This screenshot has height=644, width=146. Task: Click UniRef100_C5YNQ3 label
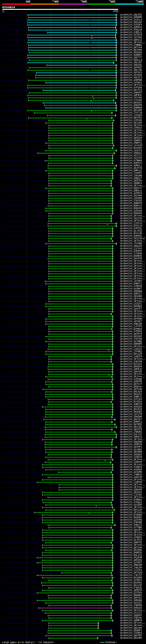[x=131, y=352]
